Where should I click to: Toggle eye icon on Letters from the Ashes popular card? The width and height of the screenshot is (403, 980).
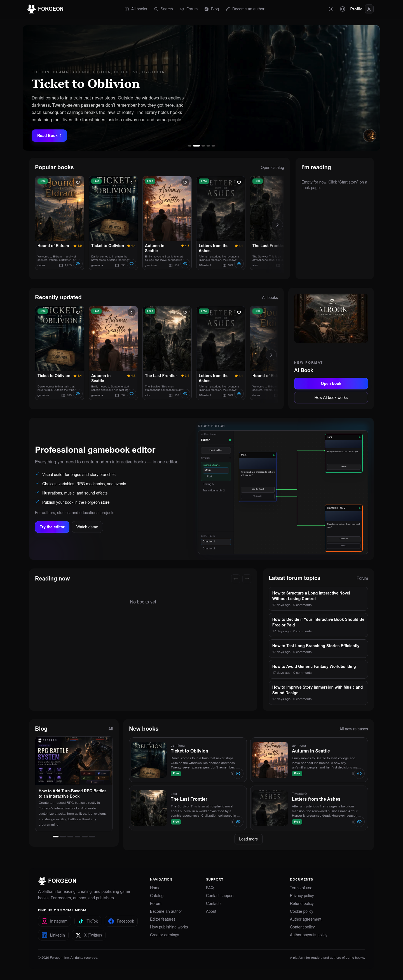point(239,264)
